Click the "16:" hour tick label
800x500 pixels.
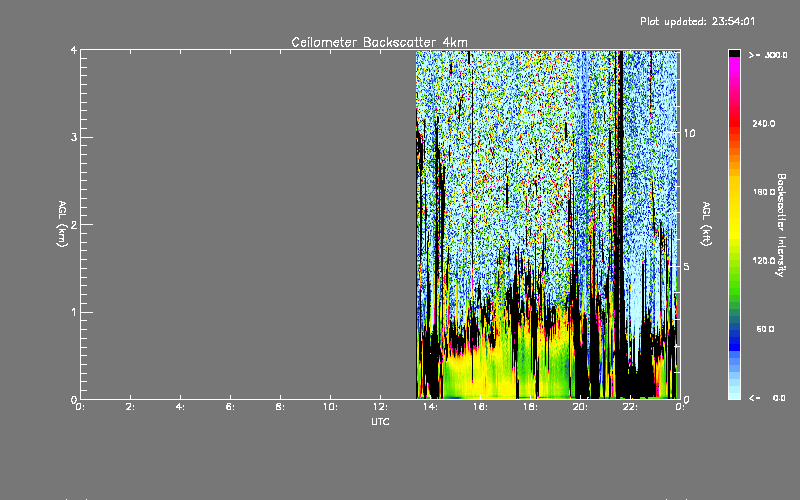click(x=481, y=407)
